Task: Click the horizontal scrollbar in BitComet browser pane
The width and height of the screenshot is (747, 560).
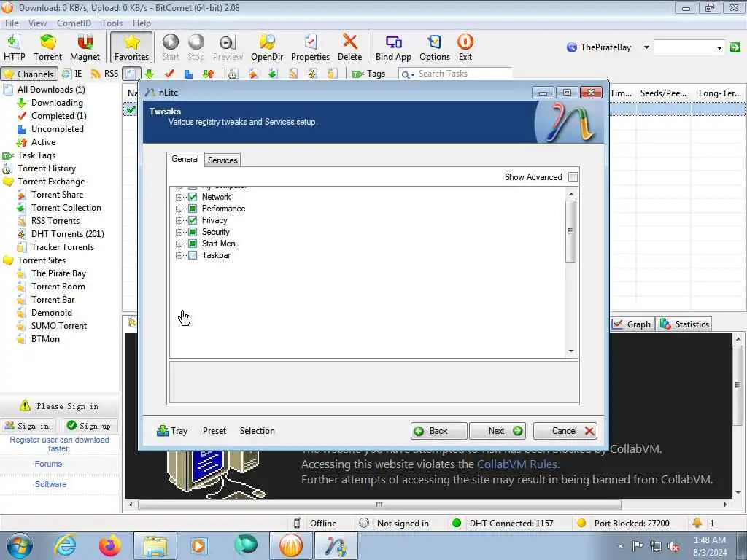Action: (x=379, y=505)
